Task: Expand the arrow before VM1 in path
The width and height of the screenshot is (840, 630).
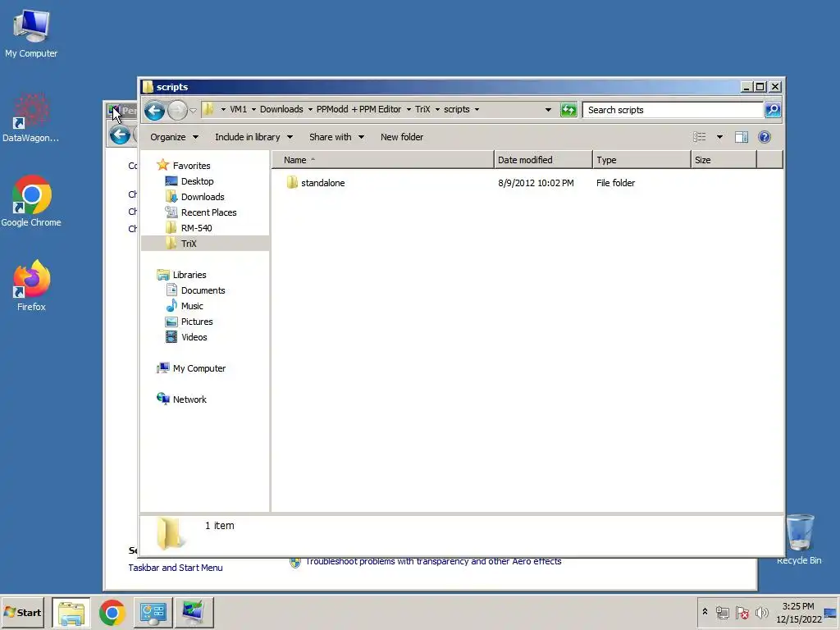Action: (223, 109)
